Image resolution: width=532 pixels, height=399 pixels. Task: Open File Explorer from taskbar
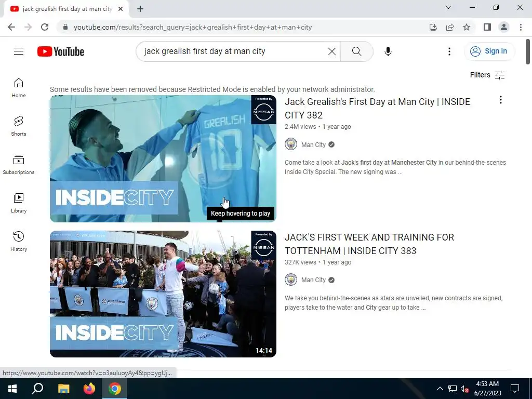click(x=63, y=389)
